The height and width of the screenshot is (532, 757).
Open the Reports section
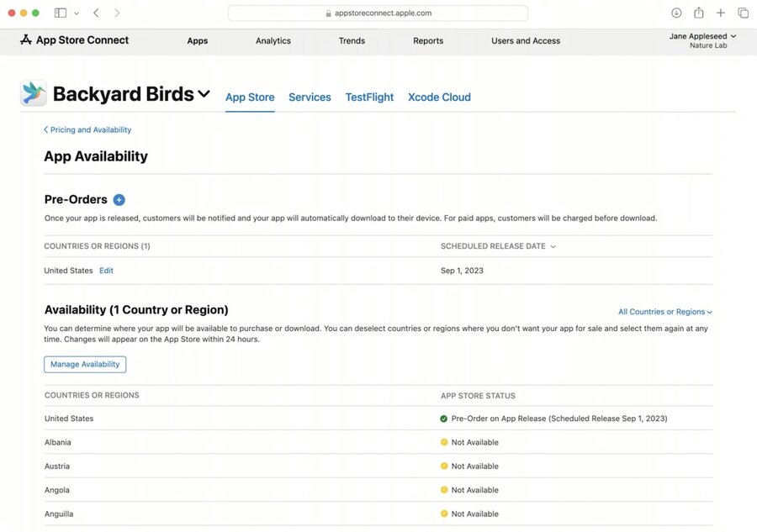(428, 41)
